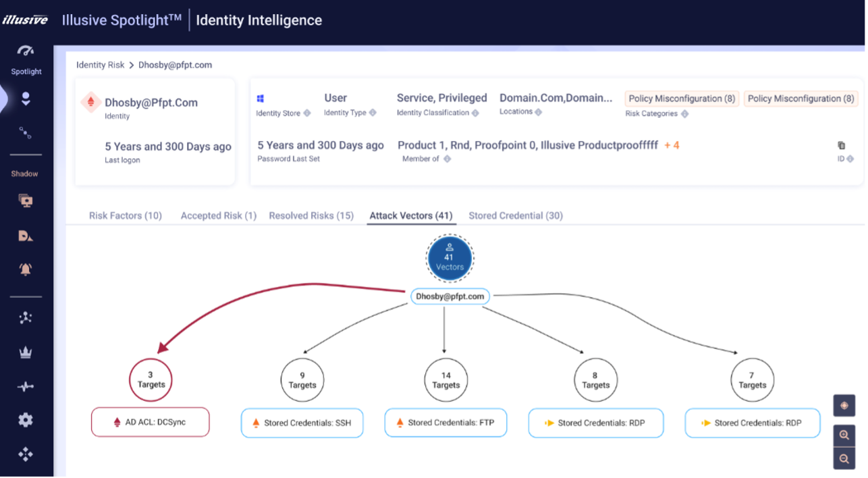View the Stored Credential (30) tab

click(x=516, y=215)
